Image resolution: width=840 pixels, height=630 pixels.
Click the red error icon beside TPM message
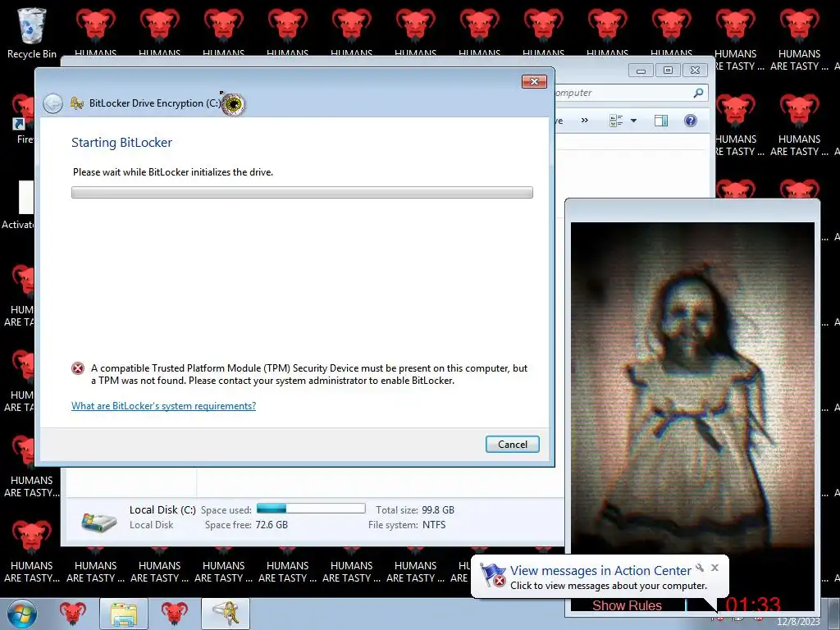pos(78,368)
